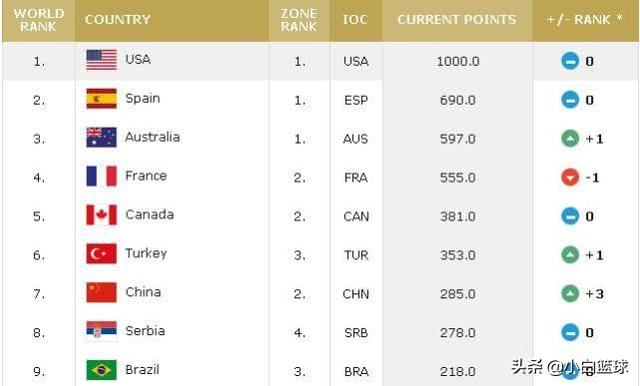Image resolution: width=640 pixels, height=386 pixels.
Task: Click the Brazil flag icon
Action: (102, 370)
